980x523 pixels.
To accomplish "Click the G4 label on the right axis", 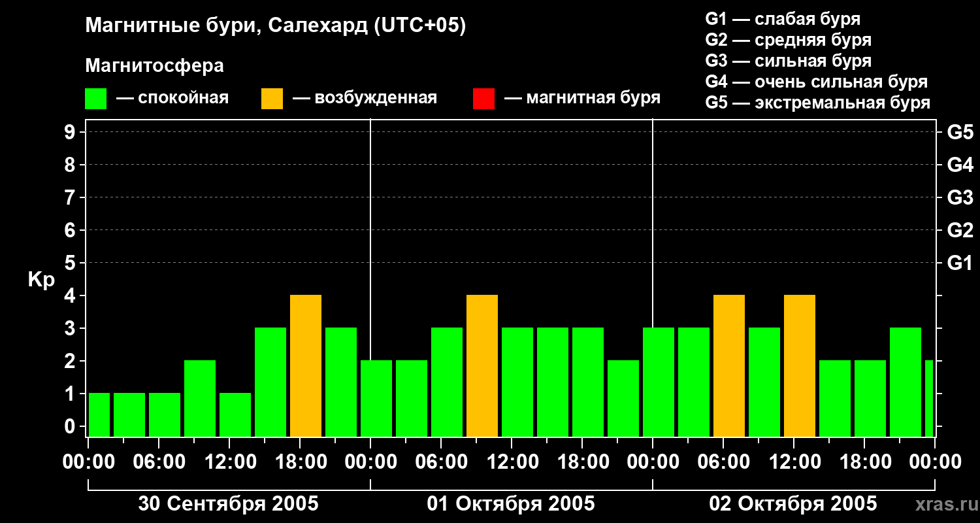I will pyautogui.click(x=960, y=165).
